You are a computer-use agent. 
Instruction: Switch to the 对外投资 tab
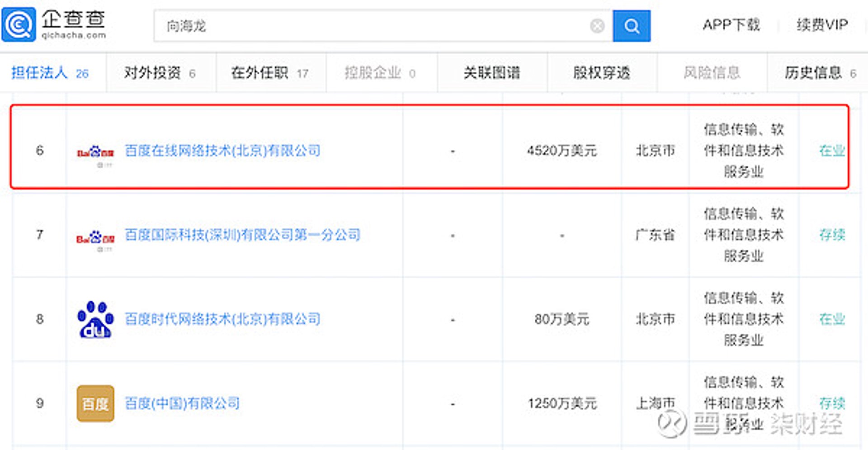(x=160, y=73)
